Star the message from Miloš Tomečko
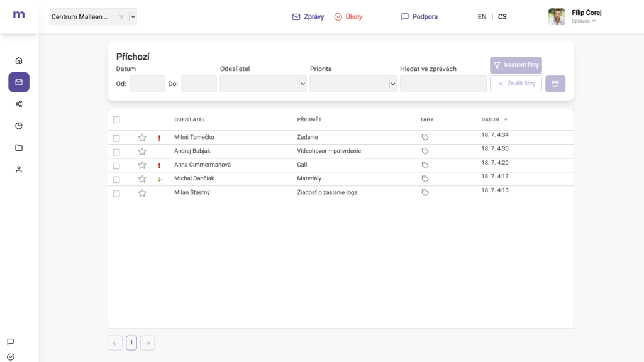 (x=142, y=138)
